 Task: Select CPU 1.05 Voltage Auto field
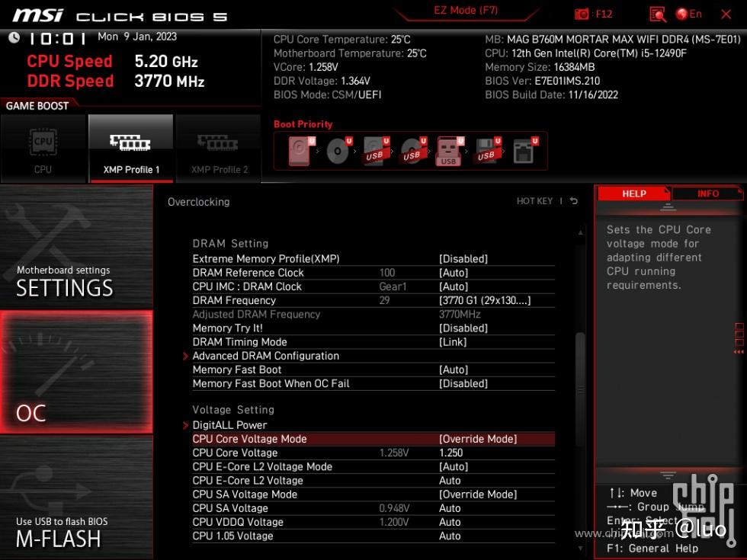(x=450, y=536)
